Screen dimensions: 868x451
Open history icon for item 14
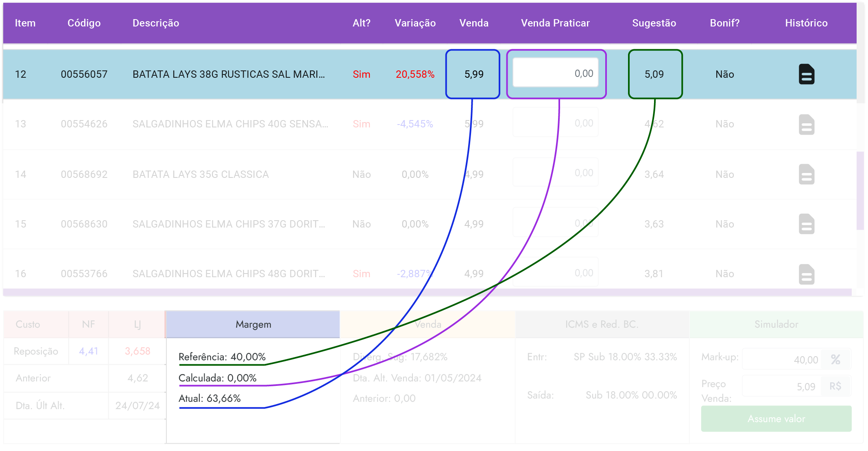[x=806, y=174]
